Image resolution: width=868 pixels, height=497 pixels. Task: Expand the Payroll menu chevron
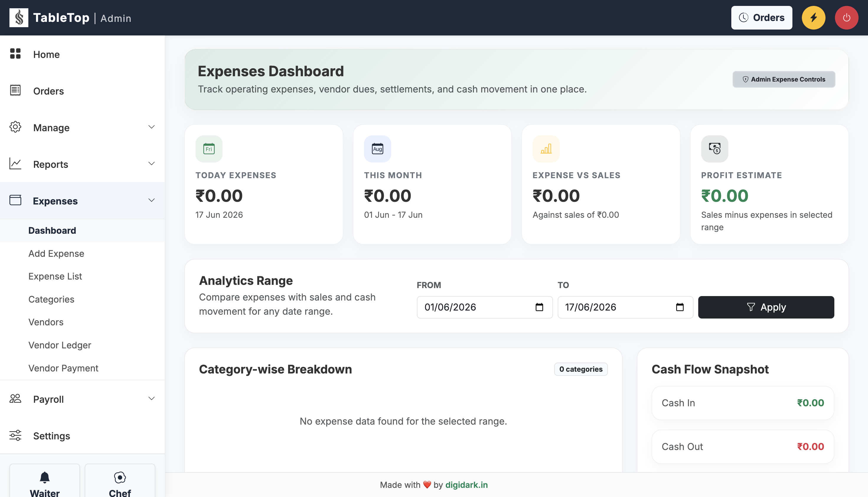(151, 398)
